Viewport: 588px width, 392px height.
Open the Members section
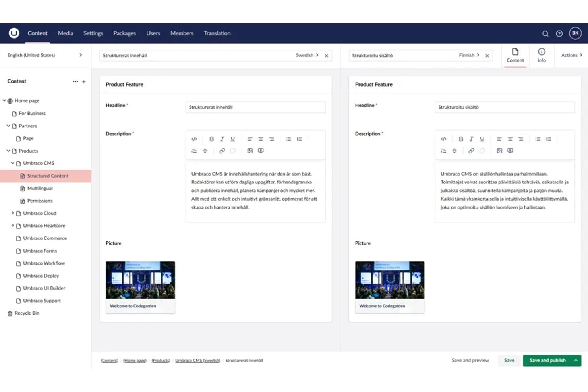[x=182, y=33]
